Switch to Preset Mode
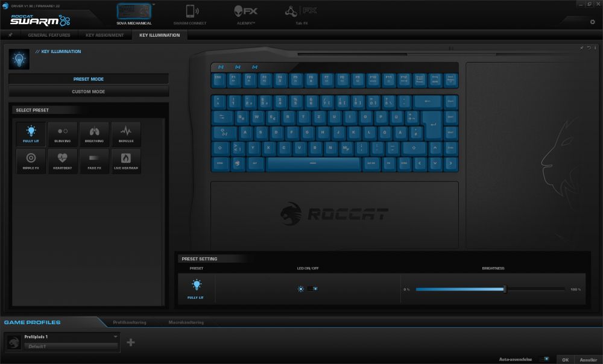 (89, 79)
